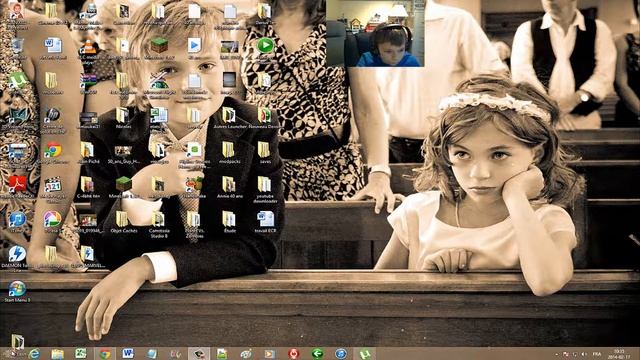Open iTunes from the taskbar
This screenshot has width=640, height=360.
[x=341, y=354]
